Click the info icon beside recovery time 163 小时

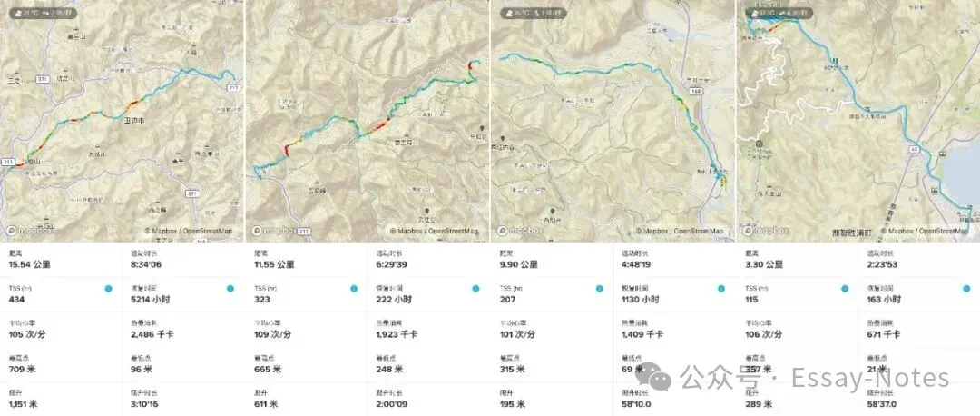click(965, 288)
